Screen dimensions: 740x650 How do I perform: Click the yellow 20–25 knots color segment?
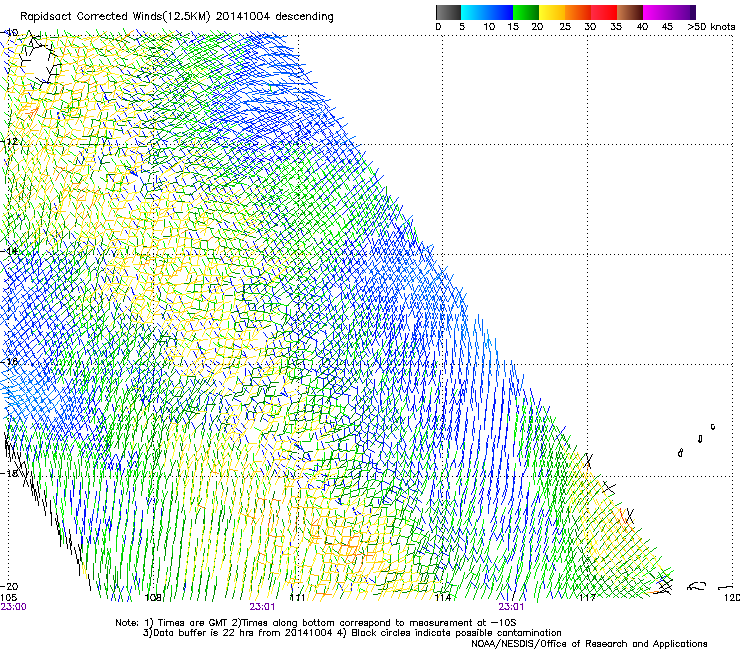coord(552,12)
